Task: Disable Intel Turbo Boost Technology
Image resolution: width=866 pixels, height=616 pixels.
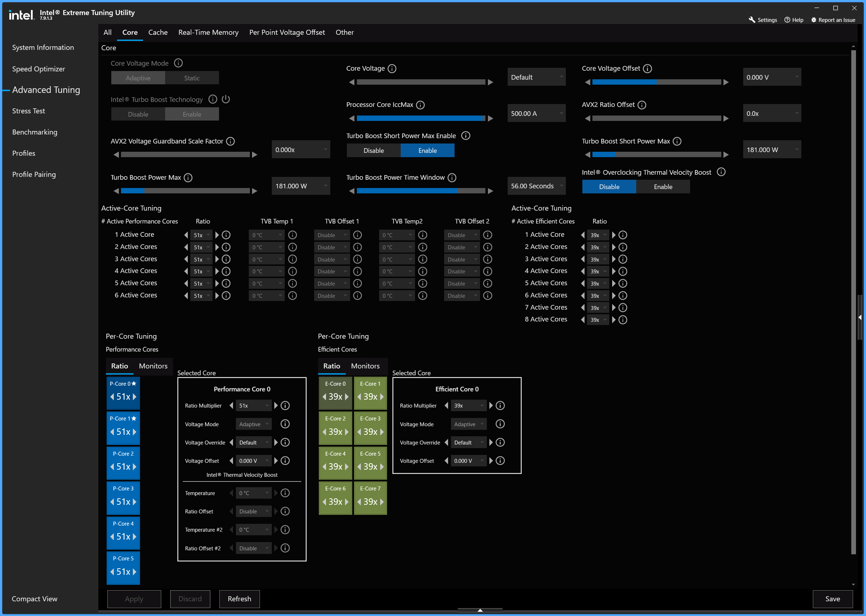Action: point(138,114)
